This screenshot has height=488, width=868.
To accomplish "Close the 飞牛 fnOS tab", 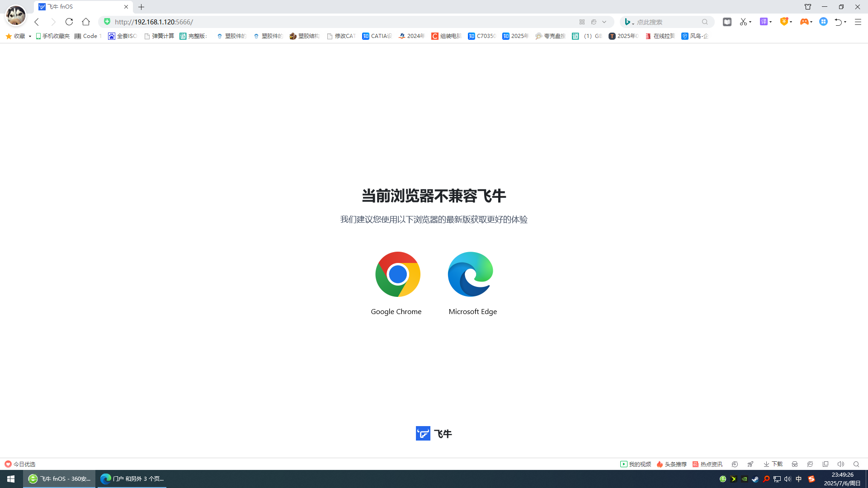I will (x=126, y=7).
